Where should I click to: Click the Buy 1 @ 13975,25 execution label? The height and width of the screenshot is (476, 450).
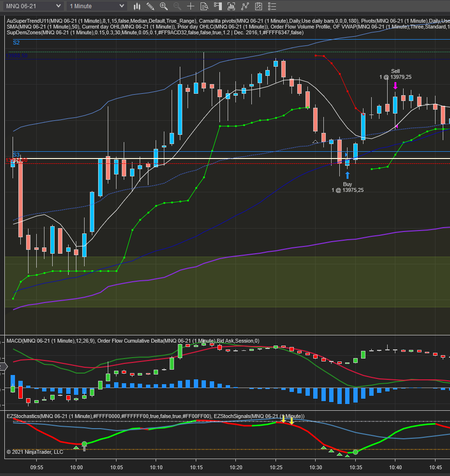coord(348,187)
